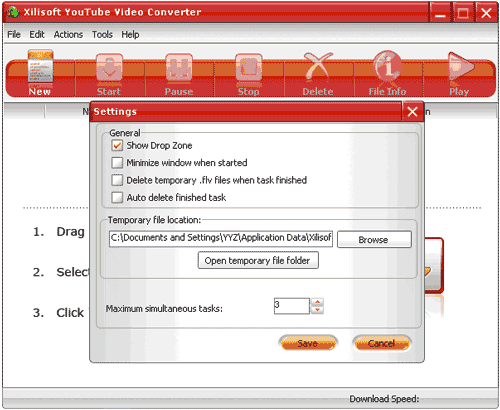Increase maximum simultaneous tasks with up arrow
The width and height of the screenshot is (500, 410).
click(x=318, y=302)
